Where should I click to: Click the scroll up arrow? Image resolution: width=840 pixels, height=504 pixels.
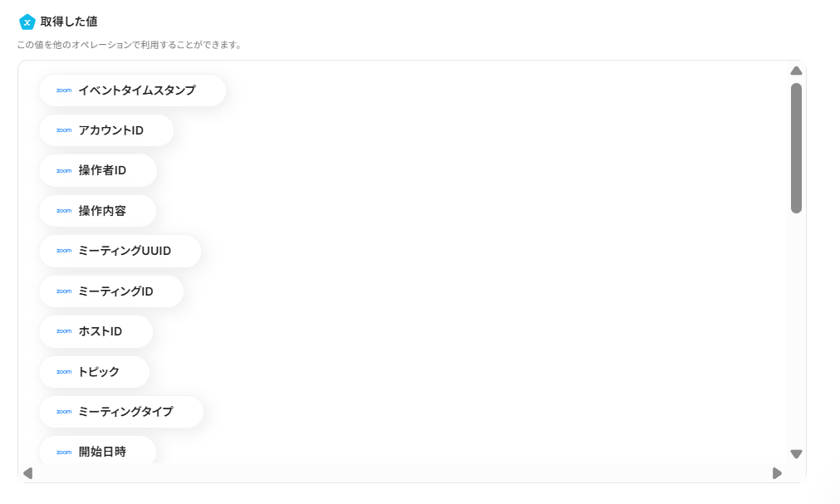coord(796,71)
